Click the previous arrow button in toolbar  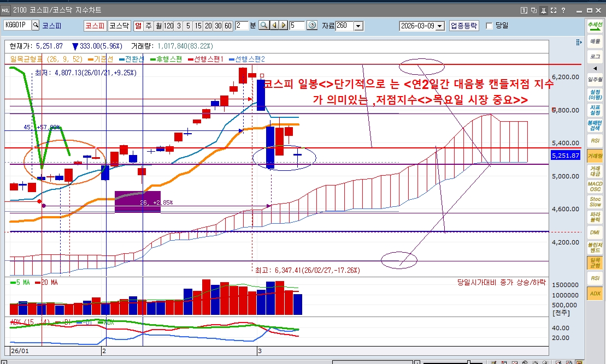274,25
